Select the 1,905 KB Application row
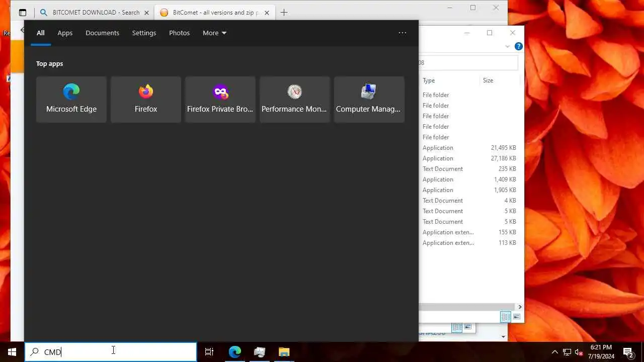644x362 pixels. (469, 190)
